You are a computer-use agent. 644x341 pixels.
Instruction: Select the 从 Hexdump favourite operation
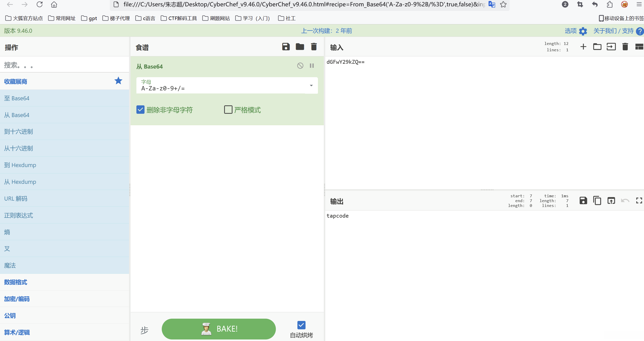tap(20, 182)
